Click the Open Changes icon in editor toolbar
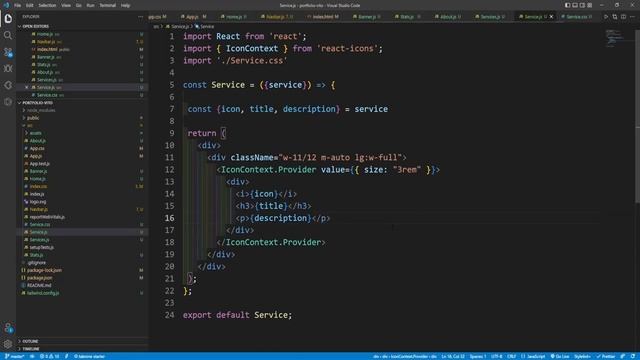Viewport: 640px width, 360px height. [x=615, y=17]
